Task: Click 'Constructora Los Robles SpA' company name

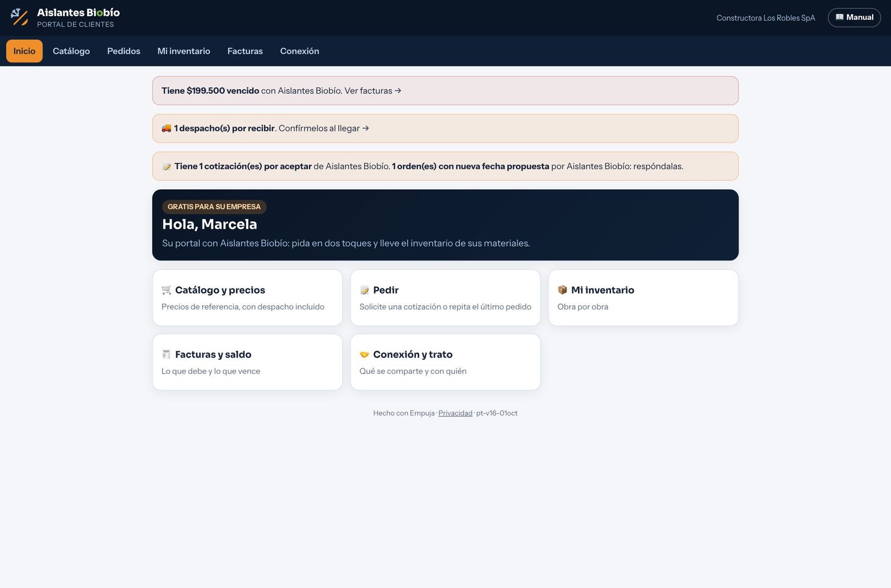Action: tap(766, 18)
